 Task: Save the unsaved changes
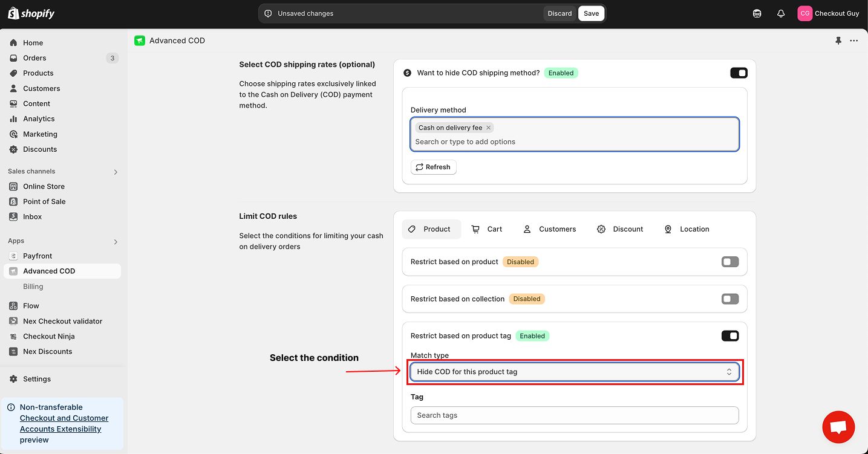pos(591,13)
